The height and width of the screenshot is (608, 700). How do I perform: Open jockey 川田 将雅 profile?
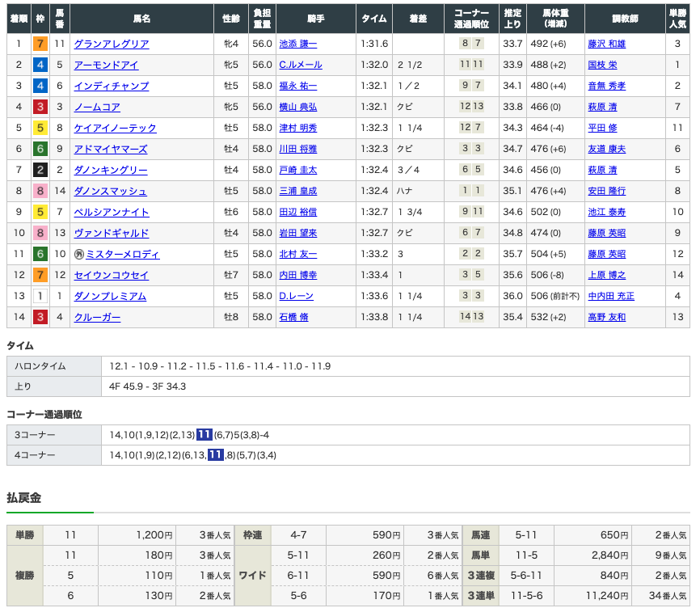[x=298, y=149]
